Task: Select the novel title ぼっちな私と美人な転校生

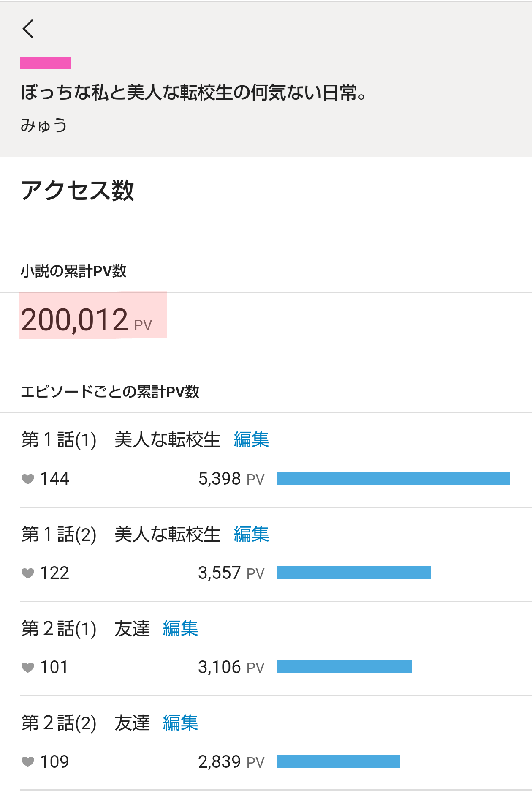Action: tap(193, 93)
